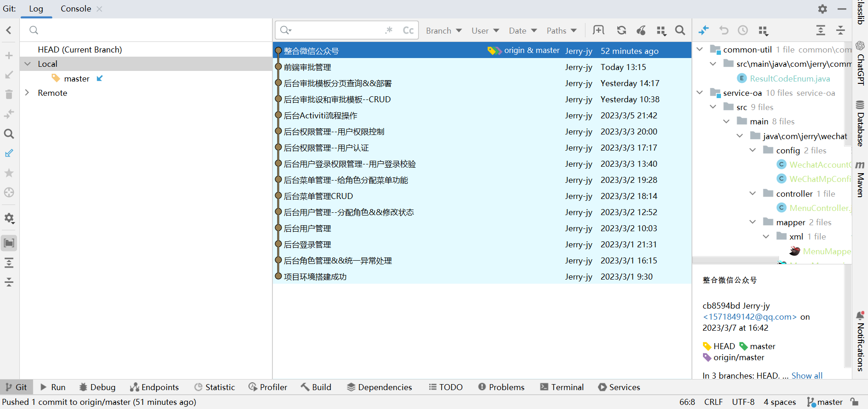Hide the Git tool window
This screenshot has width=868, height=409.
(x=842, y=9)
